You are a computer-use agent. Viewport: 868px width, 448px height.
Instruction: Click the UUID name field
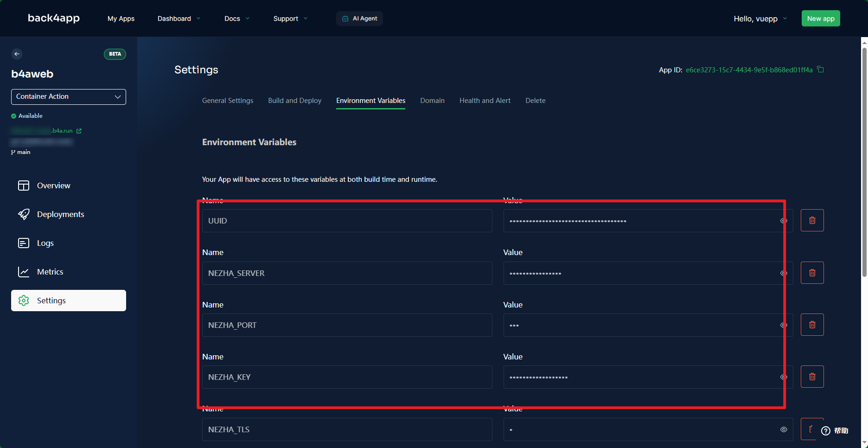click(x=347, y=221)
